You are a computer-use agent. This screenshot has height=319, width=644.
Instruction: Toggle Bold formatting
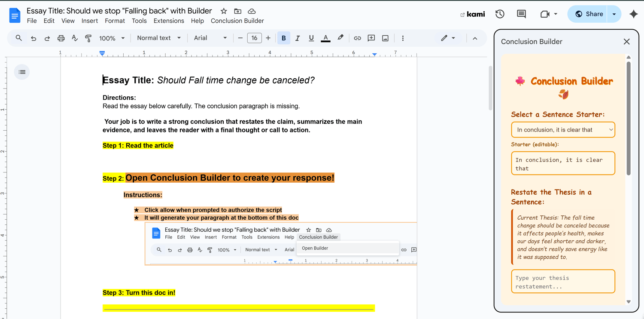pyautogui.click(x=284, y=38)
